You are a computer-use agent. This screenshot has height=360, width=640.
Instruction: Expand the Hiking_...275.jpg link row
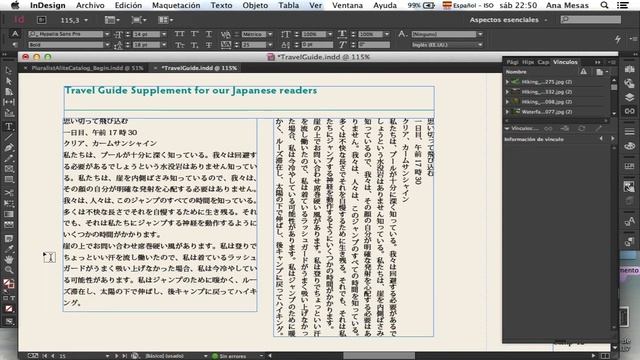click(507, 82)
